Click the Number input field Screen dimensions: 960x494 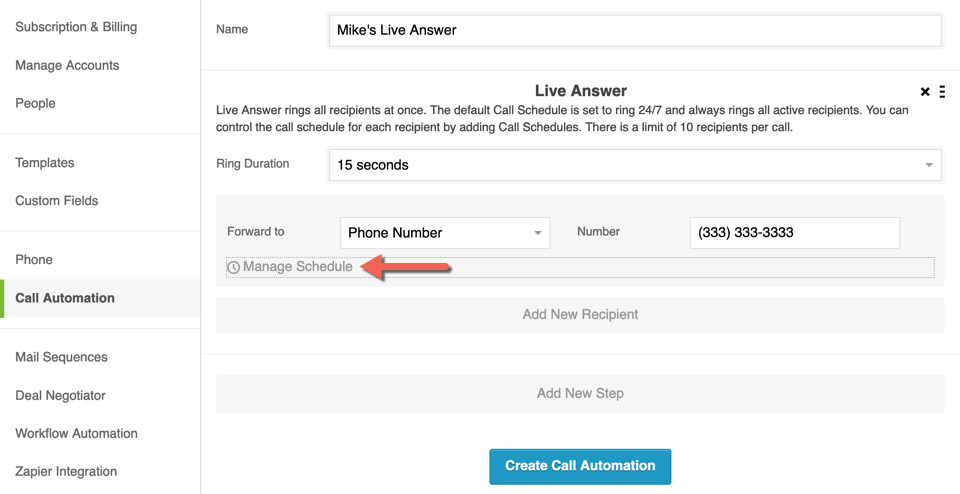[795, 233]
